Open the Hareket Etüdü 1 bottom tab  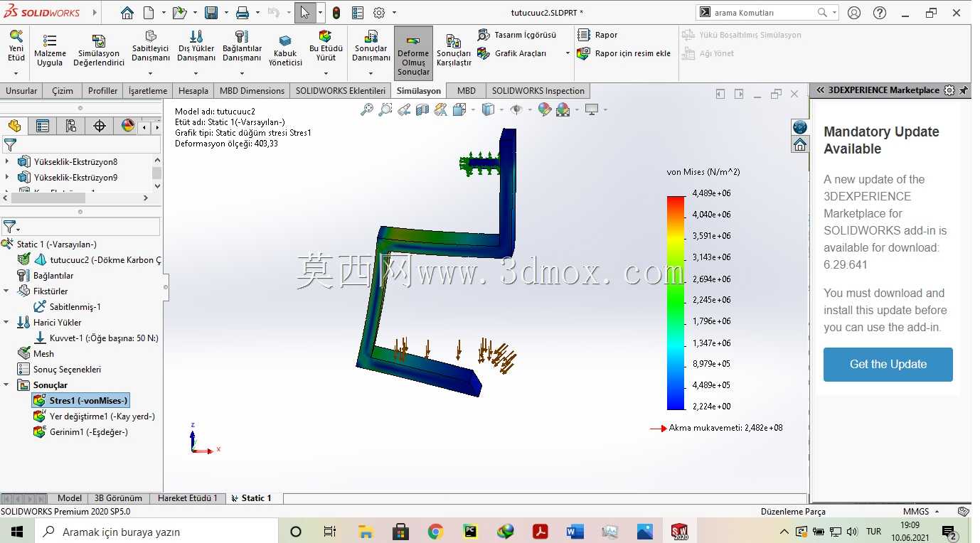(188, 498)
